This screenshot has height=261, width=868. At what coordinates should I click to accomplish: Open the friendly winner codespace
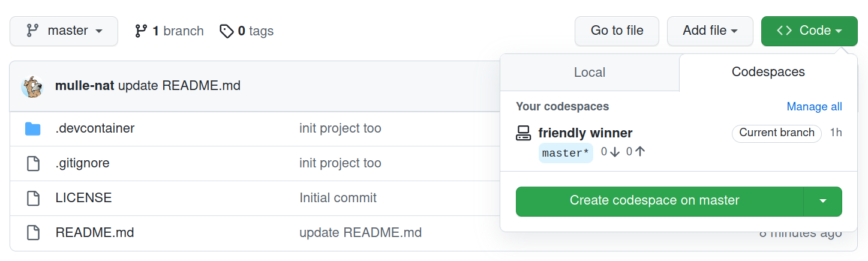click(x=585, y=133)
